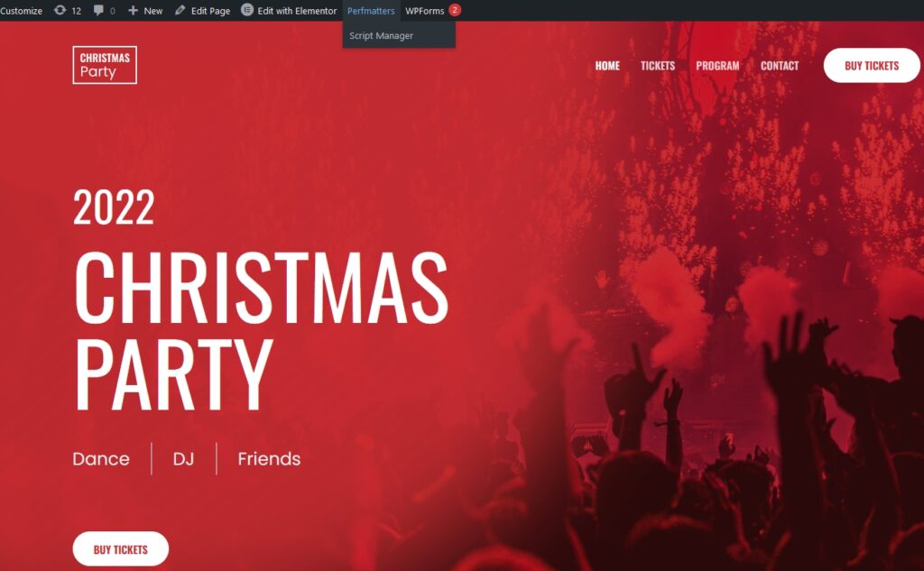Open the Program nav menu item
The width and height of the screenshot is (924, 571).
coord(717,66)
